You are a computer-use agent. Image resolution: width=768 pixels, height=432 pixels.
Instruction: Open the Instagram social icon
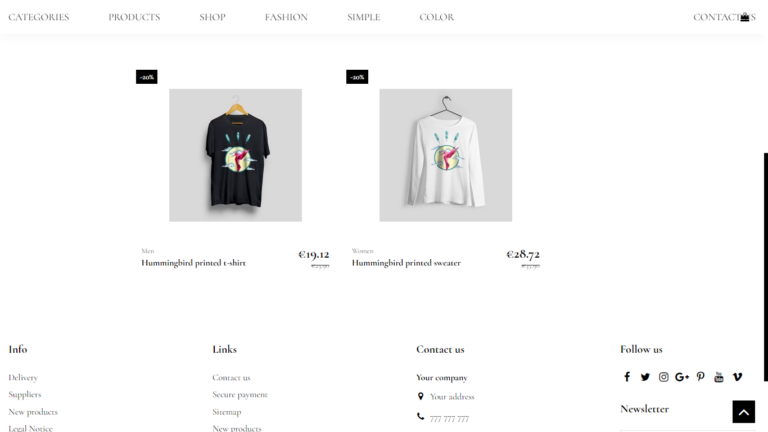click(663, 377)
